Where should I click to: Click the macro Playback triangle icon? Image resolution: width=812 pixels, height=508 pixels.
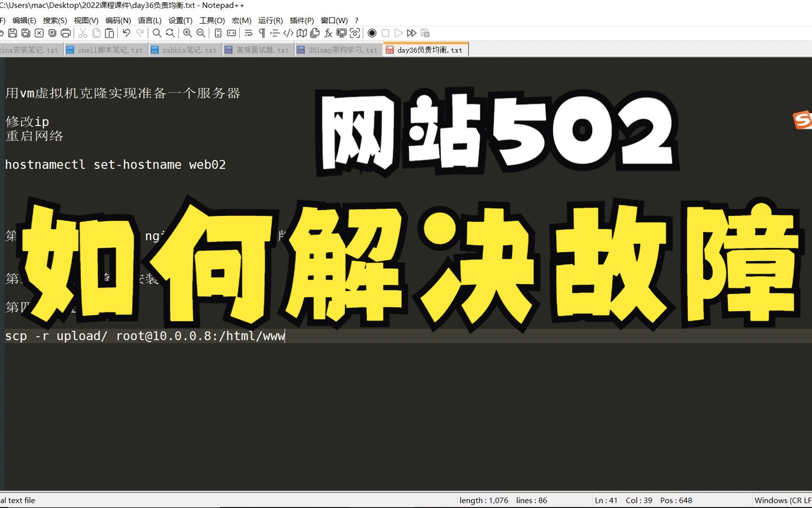[x=398, y=33]
